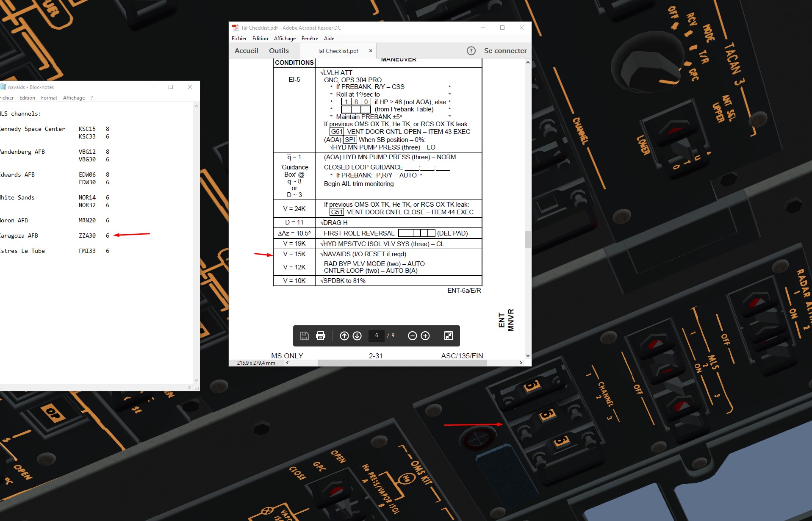Screen dimensions: 812x521
Task: Zoom out with the minus icon
Action: pos(412,336)
